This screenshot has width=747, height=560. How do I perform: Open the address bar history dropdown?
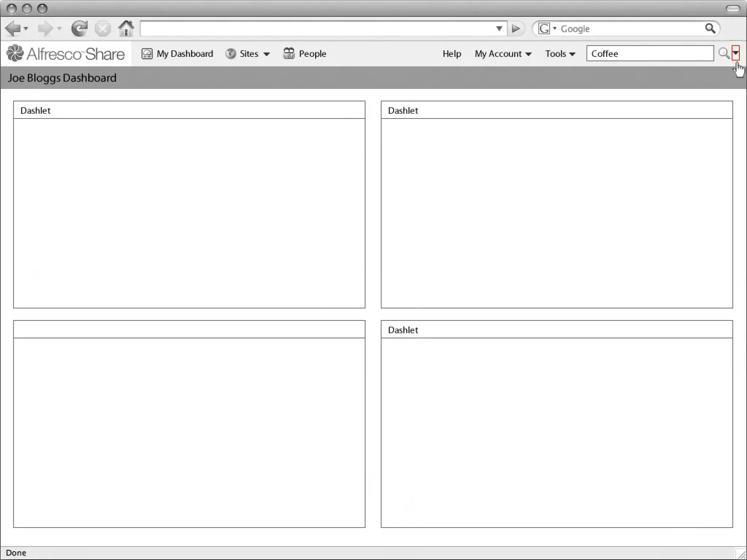499,28
